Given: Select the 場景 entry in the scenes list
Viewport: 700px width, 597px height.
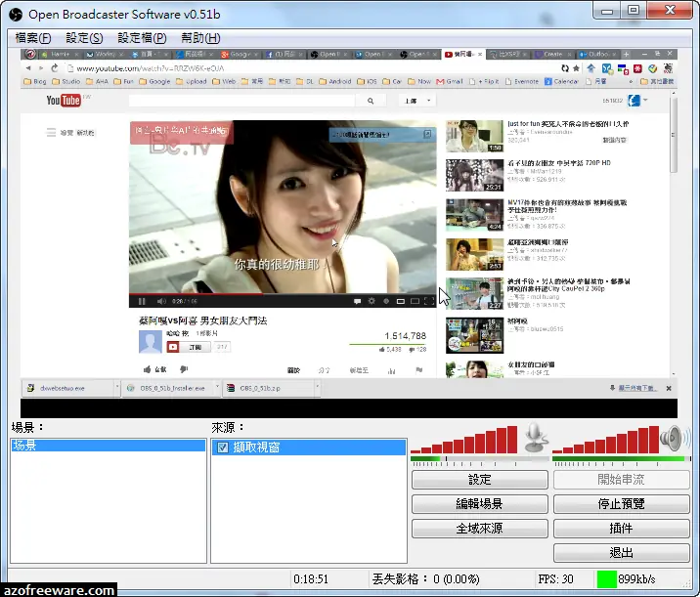Looking at the screenshot, I should click(109, 446).
